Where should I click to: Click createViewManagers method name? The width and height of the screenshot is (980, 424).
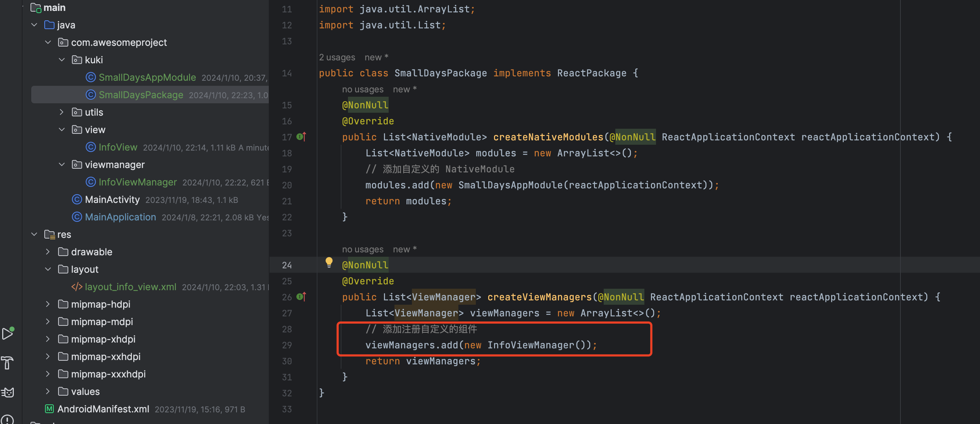539,297
